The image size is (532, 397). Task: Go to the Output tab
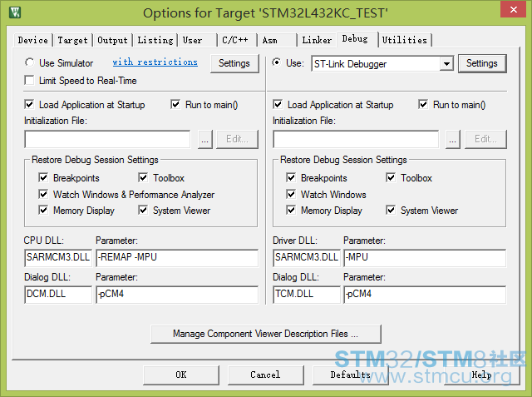point(113,40)
